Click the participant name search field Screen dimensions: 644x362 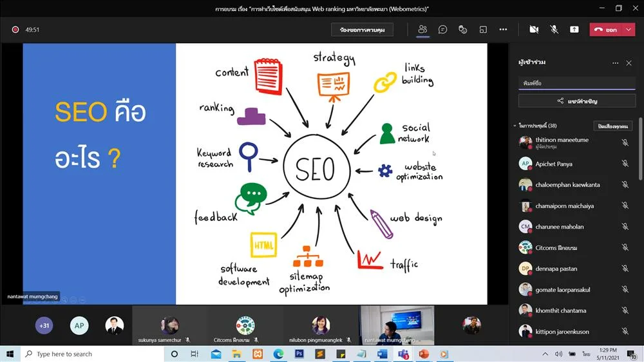coord(577,83)
